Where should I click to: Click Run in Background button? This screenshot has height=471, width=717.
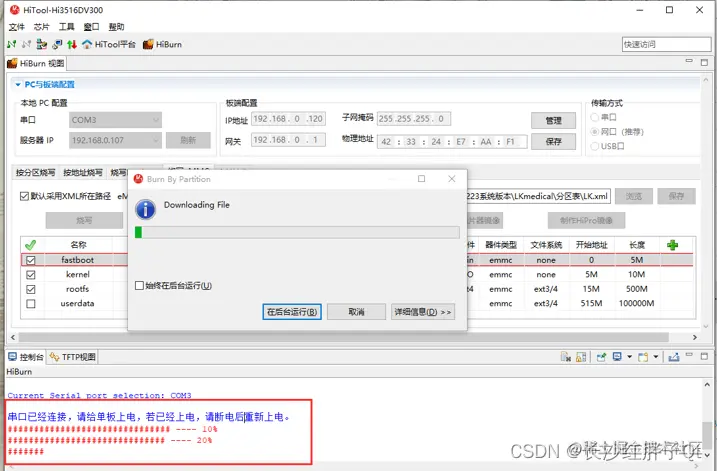tap(292, 312)
